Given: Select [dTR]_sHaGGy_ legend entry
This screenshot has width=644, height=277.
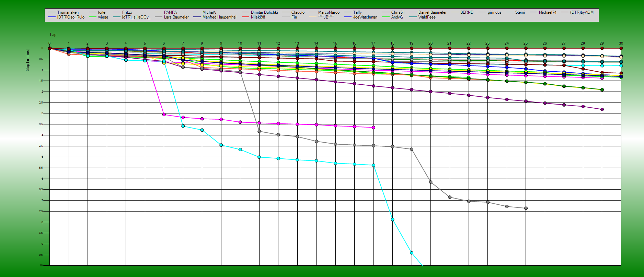Looking at the screenshot, I should [132, 17].
